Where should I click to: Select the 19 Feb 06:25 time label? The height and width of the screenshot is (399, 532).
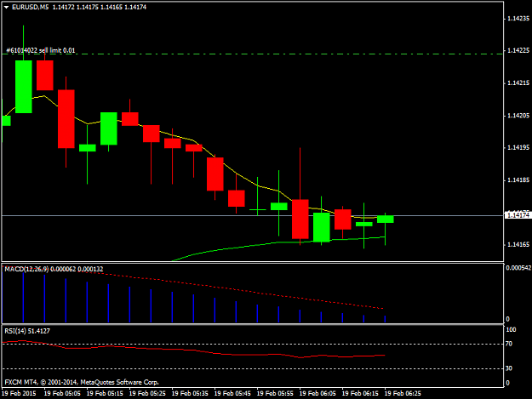click(403, 393)
